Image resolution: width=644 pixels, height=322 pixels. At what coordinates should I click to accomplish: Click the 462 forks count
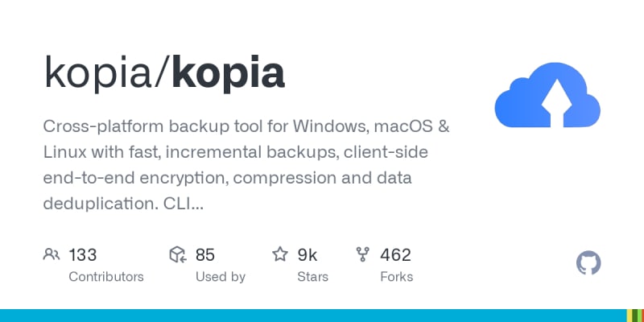click(395, 255)
